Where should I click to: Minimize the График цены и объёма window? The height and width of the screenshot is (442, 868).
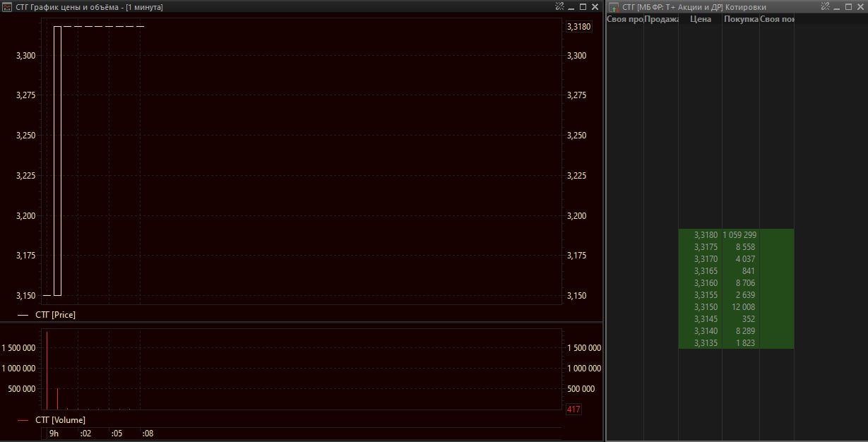[571, 7]
